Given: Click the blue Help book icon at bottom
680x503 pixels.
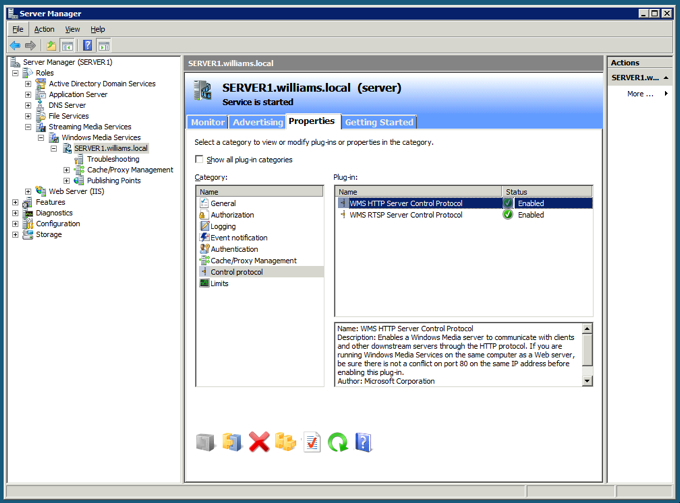Looking at the screenshot, I should (363, 442).
